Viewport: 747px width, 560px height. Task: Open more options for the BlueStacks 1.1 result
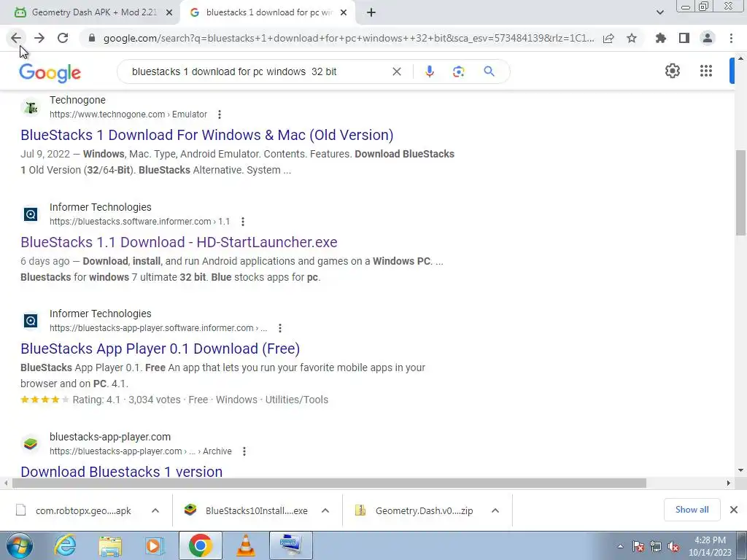242,222
